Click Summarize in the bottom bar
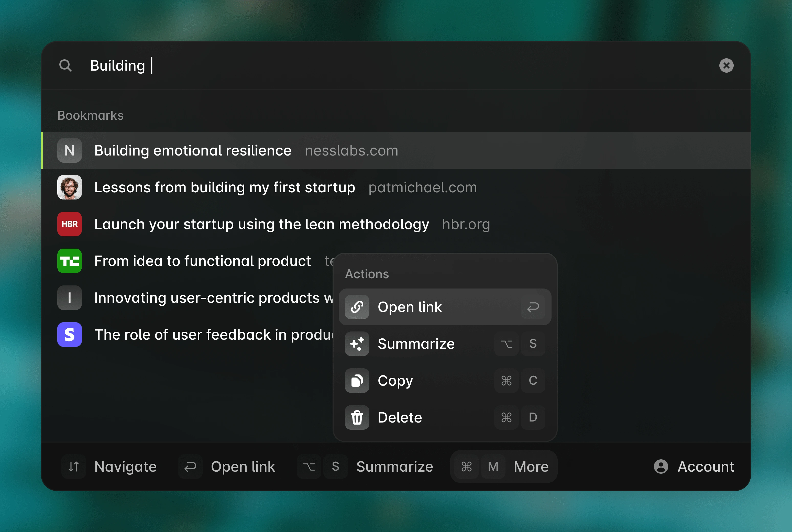Screen dimensions: 792x532 [x=394, y=467]
